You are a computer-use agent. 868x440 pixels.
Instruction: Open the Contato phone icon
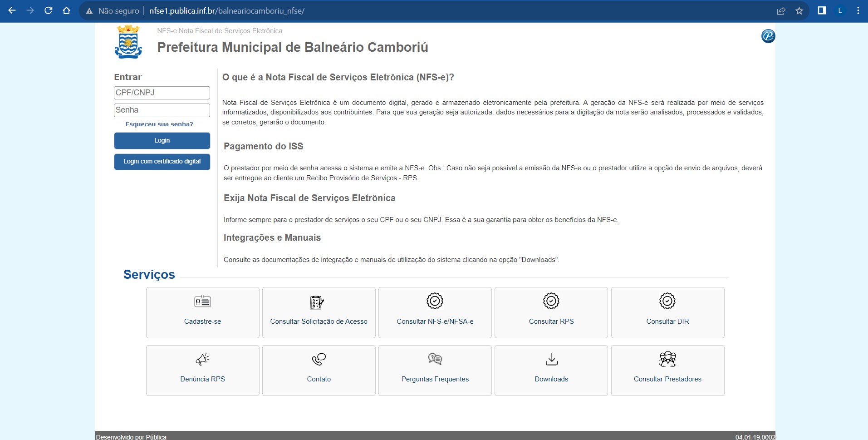pos(319,359)
